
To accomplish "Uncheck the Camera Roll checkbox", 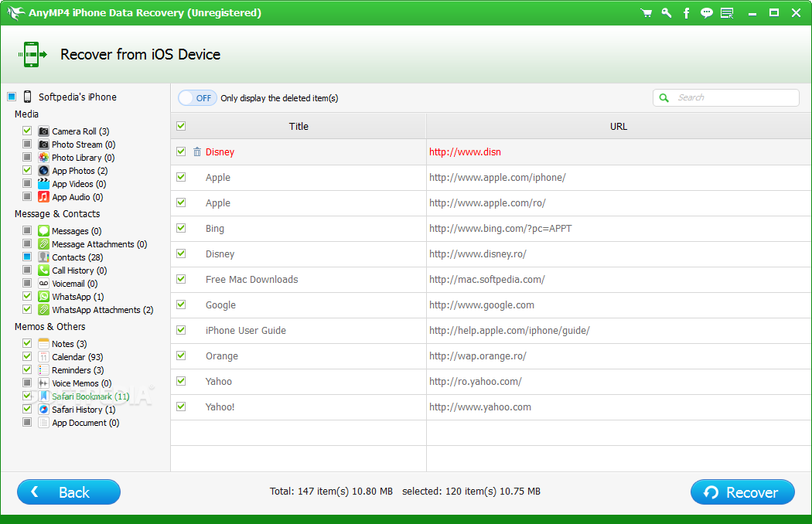I will pyautogui.click(x=27, y=131).
